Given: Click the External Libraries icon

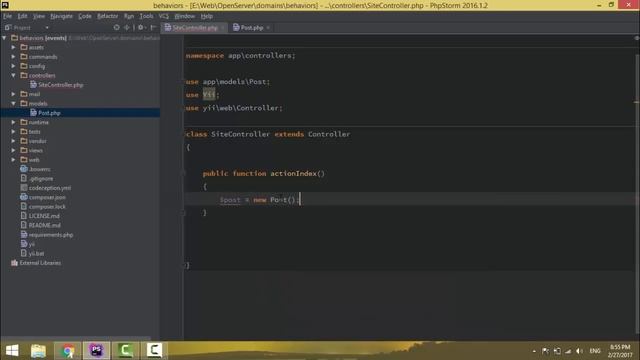Looking at the screenshot, I should point(15,263).
